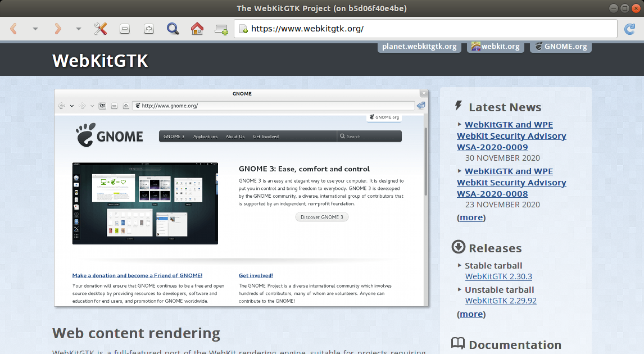The width and height of the screenshot is (644, 354).
Task: Expand the back history dropdown arrow
Action: pyautogui.click(x=35, y=28)
